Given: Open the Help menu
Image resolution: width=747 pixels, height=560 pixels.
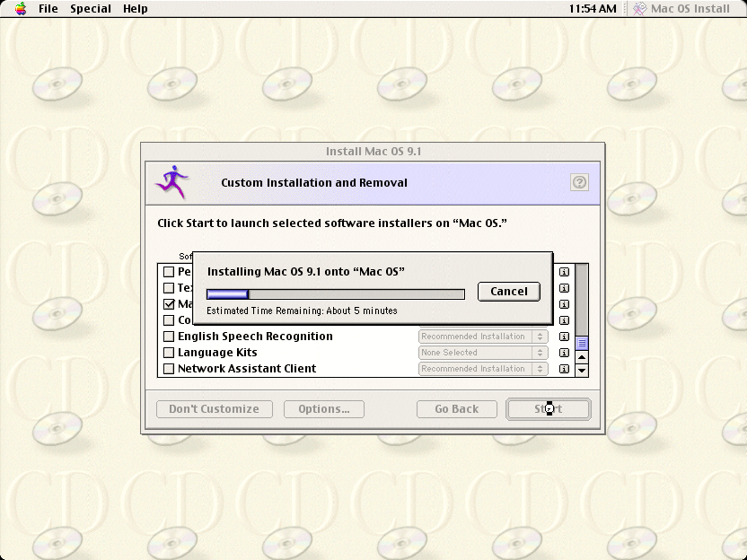Looking at the screenshot, I should (136, 9).
